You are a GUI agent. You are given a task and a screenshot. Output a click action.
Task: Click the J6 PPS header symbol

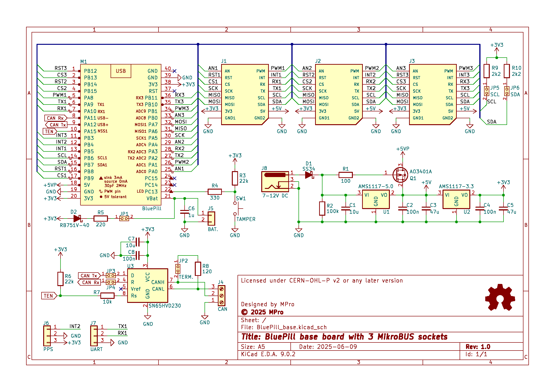tap(47, 336)
